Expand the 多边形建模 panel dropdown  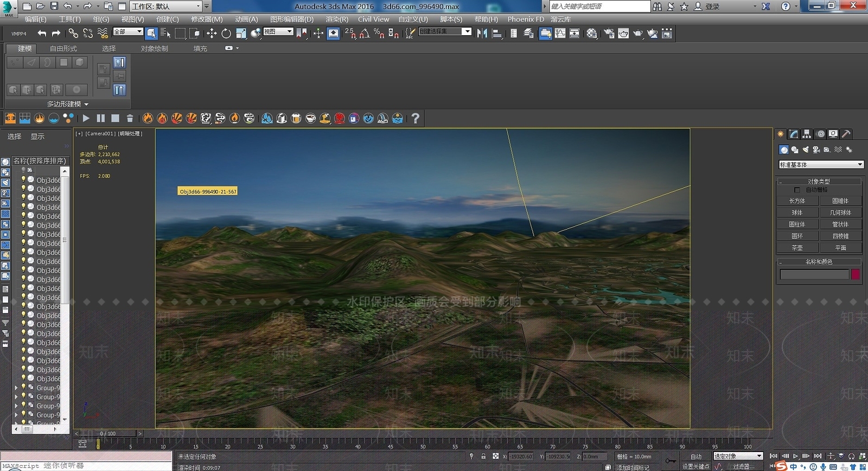(x=67, y=104)
